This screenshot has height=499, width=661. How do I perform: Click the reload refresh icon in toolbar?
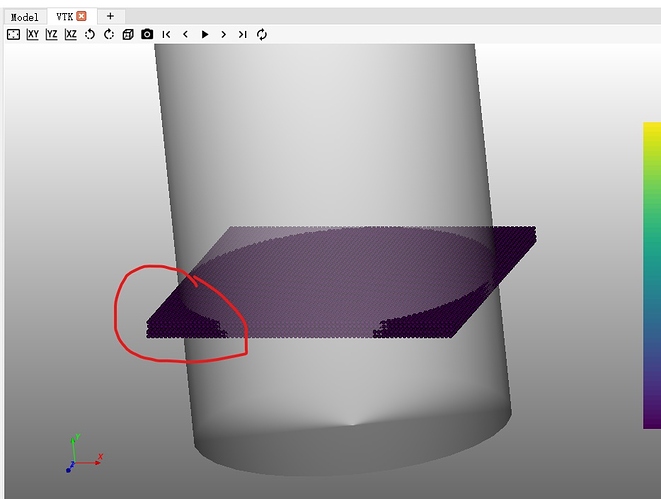click(262, 34)
